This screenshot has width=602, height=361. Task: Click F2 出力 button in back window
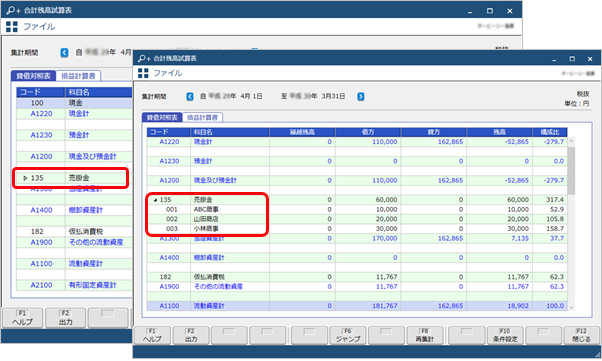(x=66, y=318)
